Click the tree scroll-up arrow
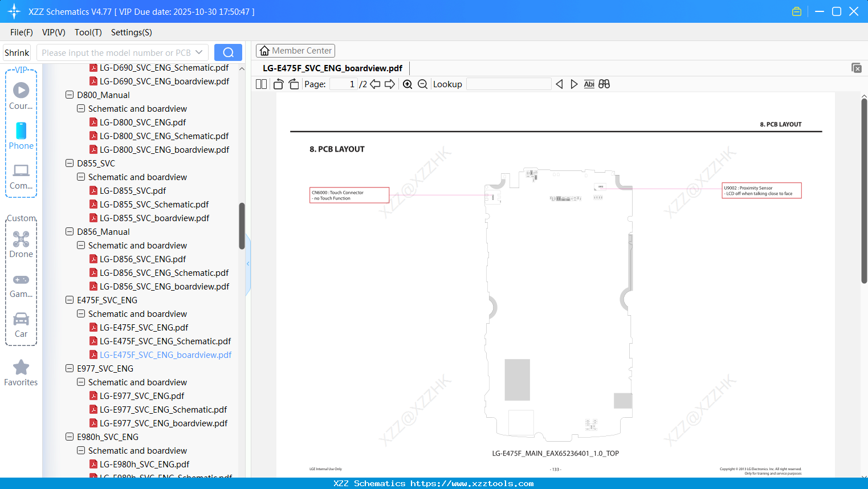Viewport: 868px width, 489px height. click(242, 68)
